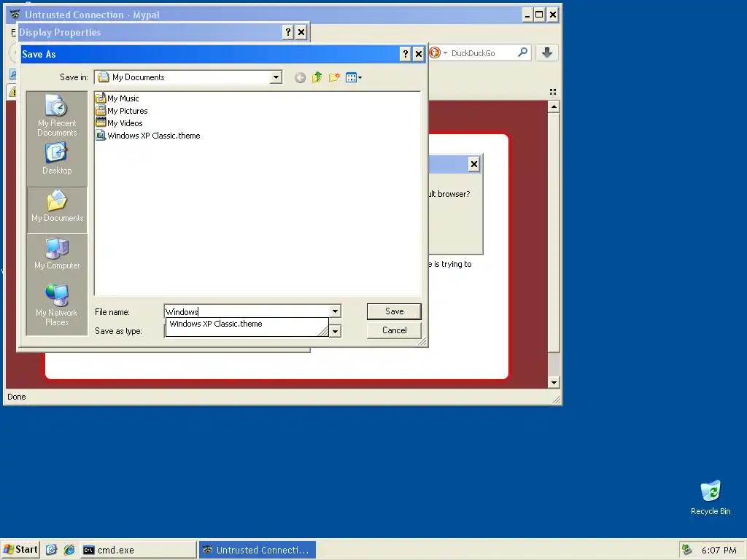Click Mypal scrollbar up arrow

(x=553, y=106)
